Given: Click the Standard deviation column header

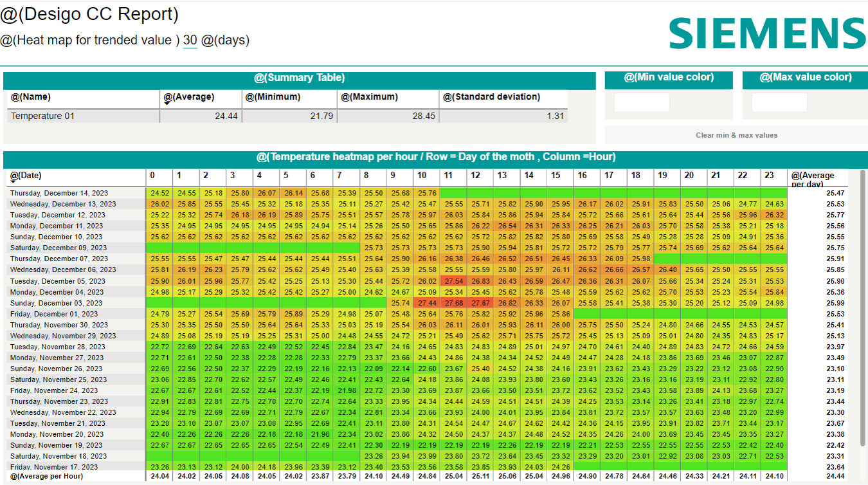Looking at the screenshot, I should [492, 97].
